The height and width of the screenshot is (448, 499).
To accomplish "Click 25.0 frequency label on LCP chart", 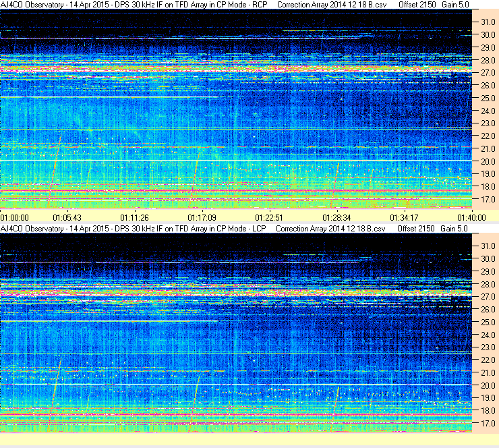I will click(x=488, y=322).
